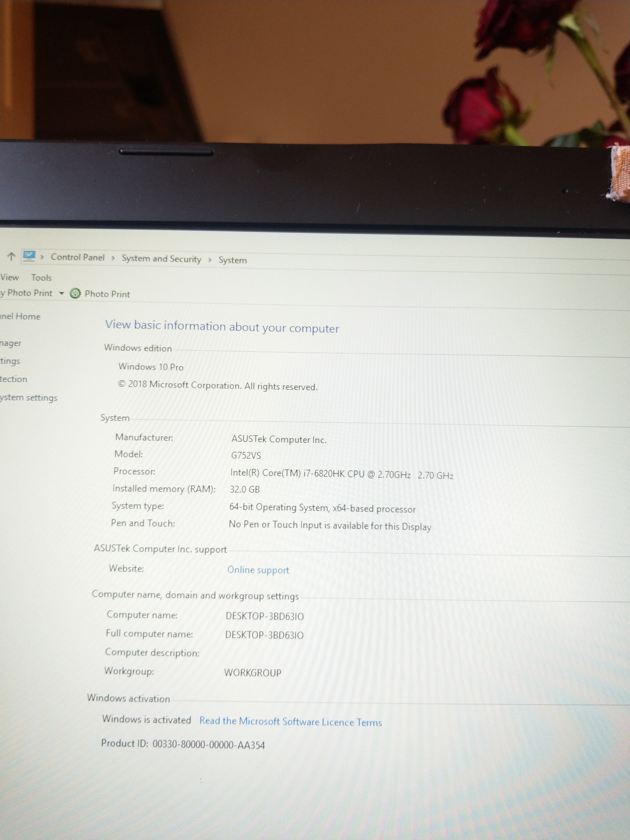Expand the chevron before Control Panel breadcrumb
The width and height of the screenshot is (630, 840).
click(x=42, y=257)
